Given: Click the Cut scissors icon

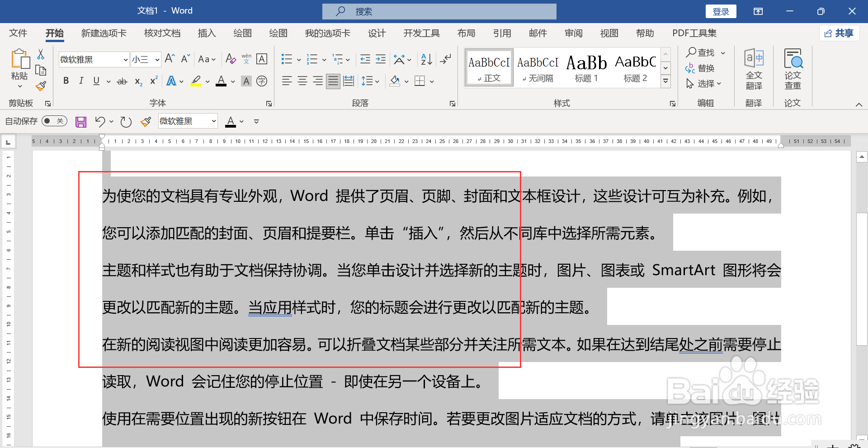Looking at the screenshot, I should (x=41, y=54).
